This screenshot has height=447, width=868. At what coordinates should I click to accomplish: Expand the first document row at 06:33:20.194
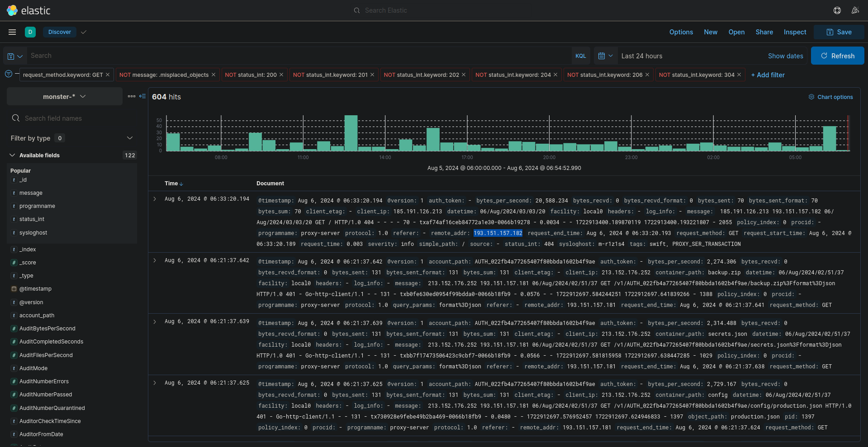pos(155,199)
